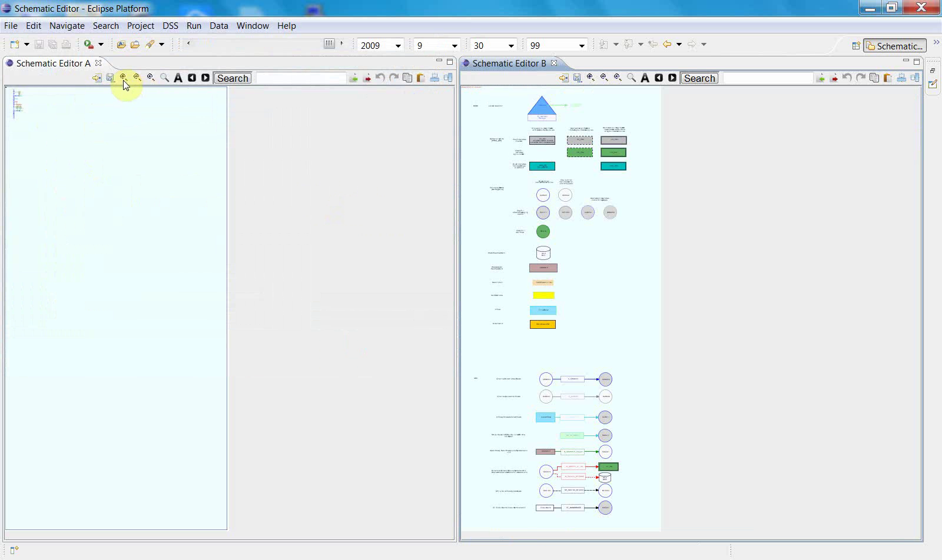Click save icon in Schematic Editor B toolbar

point(577,78)
